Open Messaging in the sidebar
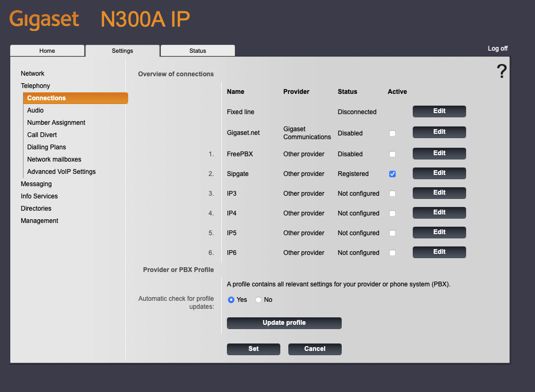The width and height of the screenshot is (535, 392). 36,184
